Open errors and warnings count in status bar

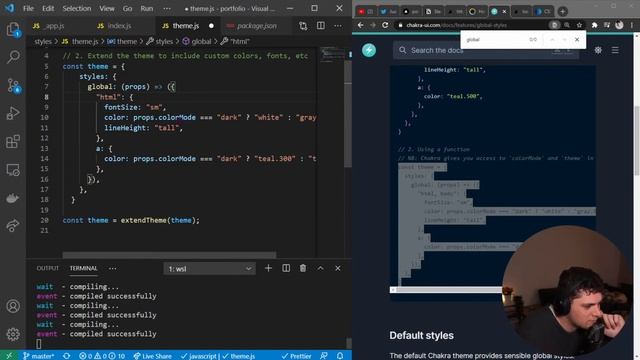(x=102, y=356)
